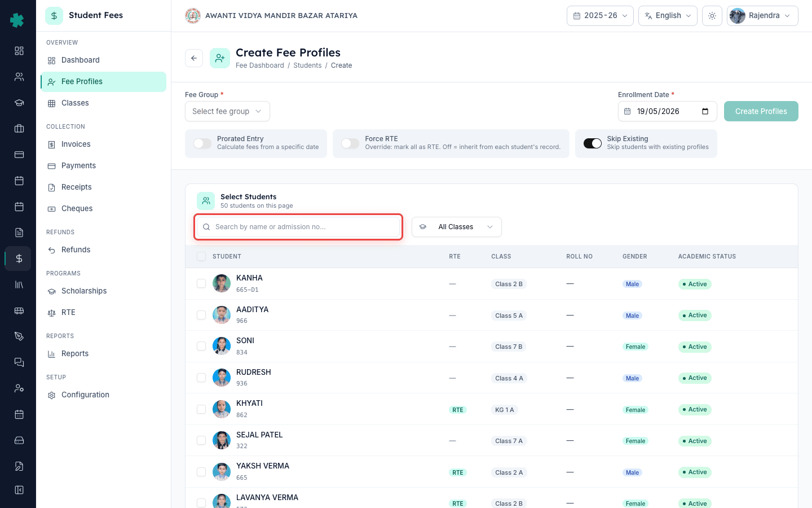Expand the Rajendra user menu

[762, 16]
